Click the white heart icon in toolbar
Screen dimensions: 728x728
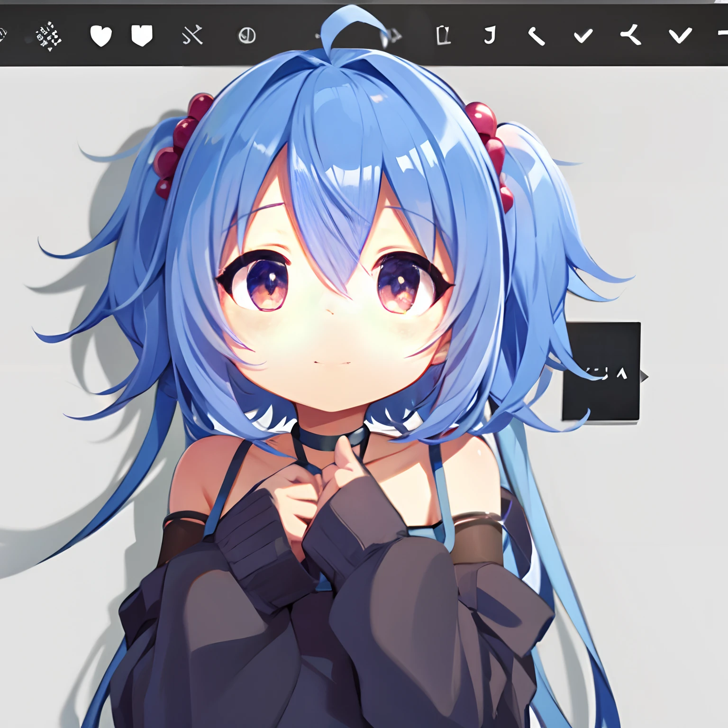click(101, 36)
